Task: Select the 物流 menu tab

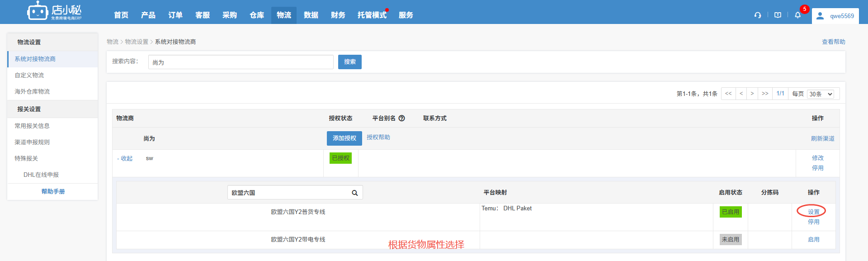Action: point(284,15)
